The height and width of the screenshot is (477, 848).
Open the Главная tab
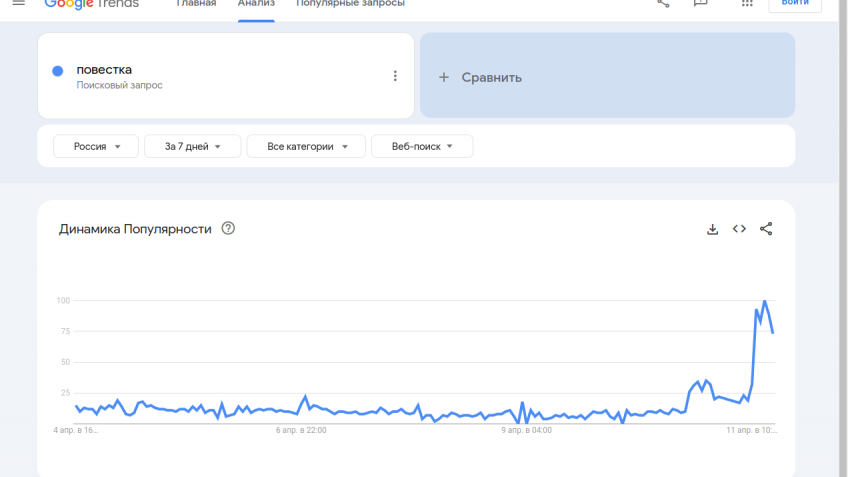(196, 3)
